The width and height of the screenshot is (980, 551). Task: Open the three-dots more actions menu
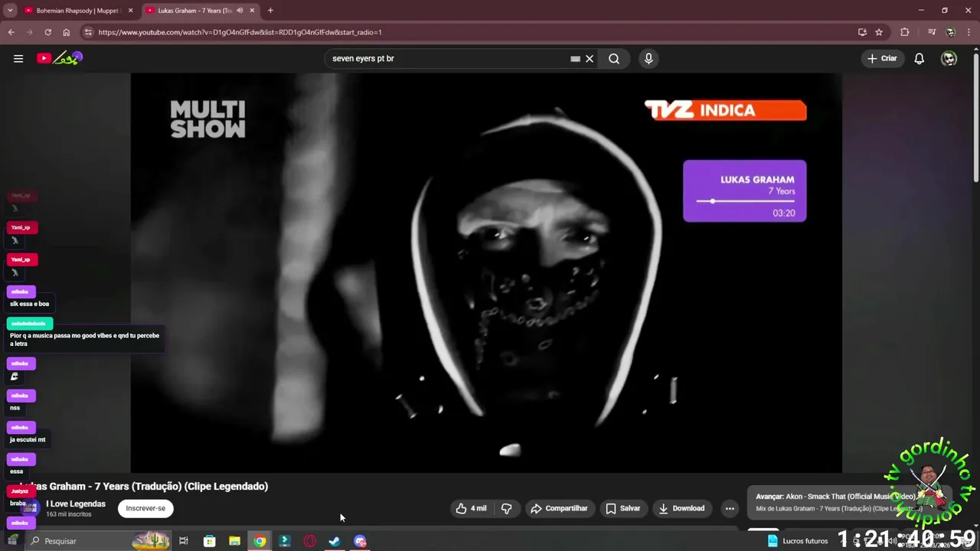coord(730,508)
